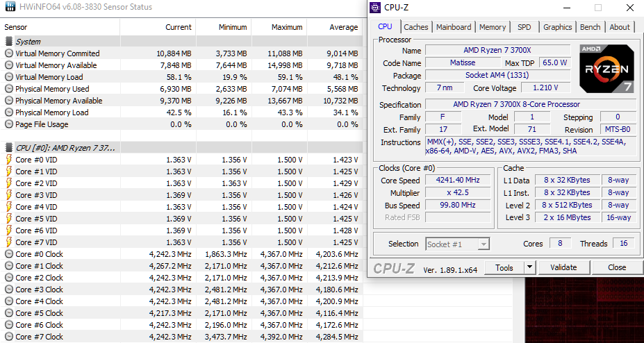
Task: Click the CPU [#0] section chip icon
Action: tap(8, 148)
